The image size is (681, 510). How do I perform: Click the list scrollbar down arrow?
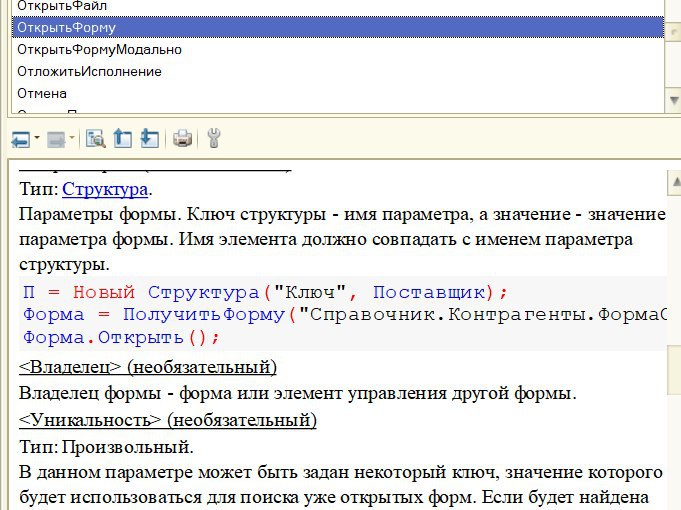pyautogui.click(x=674, y=100)
